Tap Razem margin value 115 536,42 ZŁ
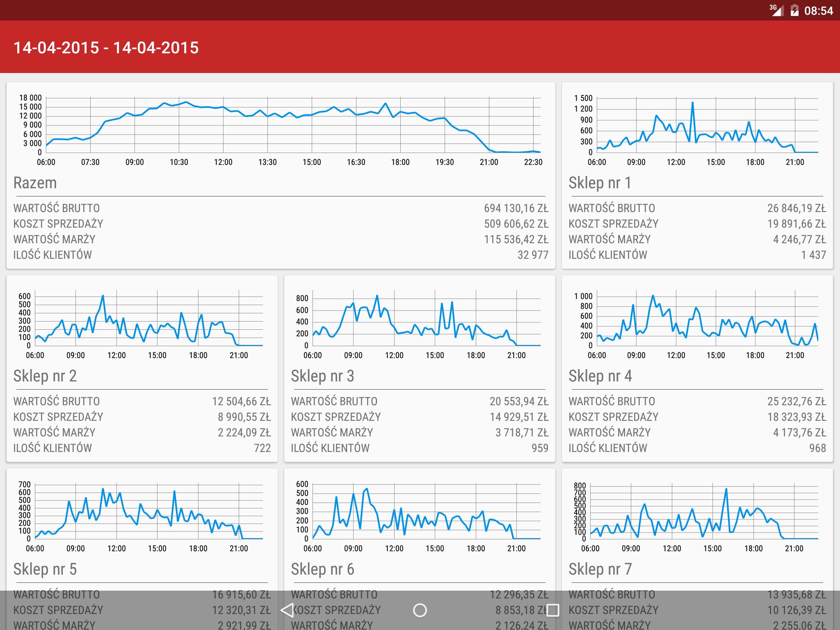The image size is (840, 630). (516, 239)
